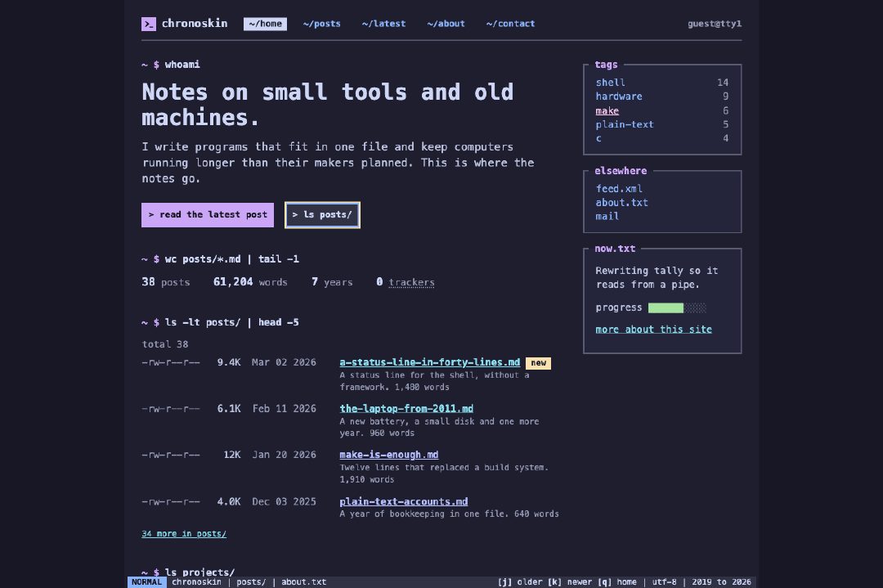883x588 pixels.
Task: Open the ~/contact nav item
Action: tap(510, 24)
